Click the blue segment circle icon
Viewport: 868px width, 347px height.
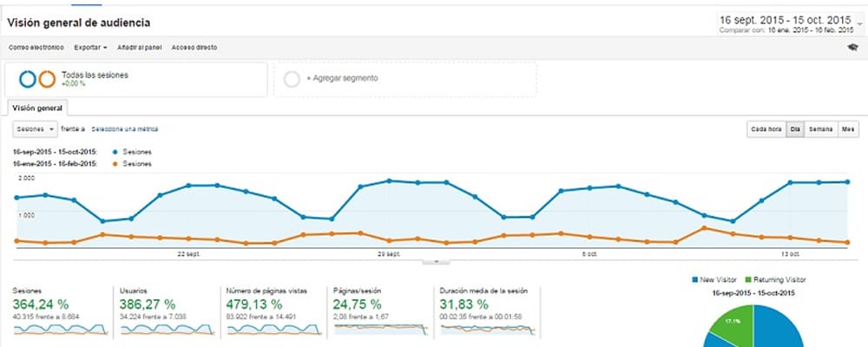pyautogui.click(x=28, y=79)
